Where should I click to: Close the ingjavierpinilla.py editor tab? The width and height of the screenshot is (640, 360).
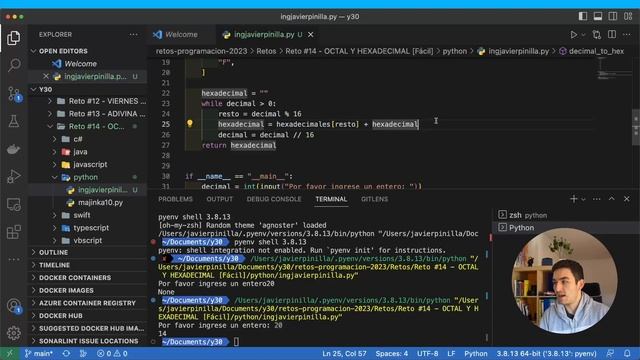coord(311,35)
